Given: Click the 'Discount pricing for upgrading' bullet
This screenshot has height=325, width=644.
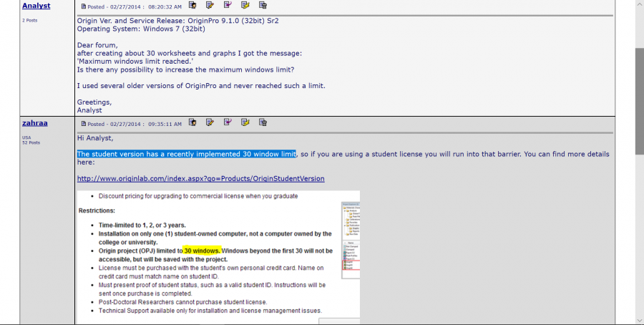Looking at the screenshot, I should [198, 196].
